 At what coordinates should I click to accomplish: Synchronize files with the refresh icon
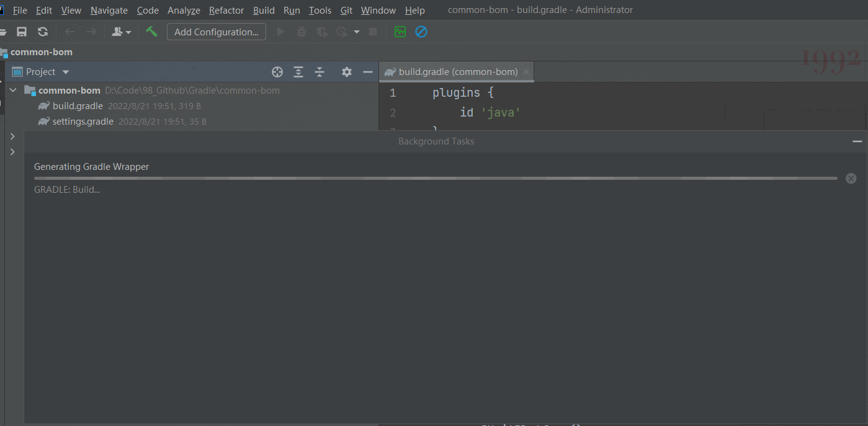(x=42, y=32)
